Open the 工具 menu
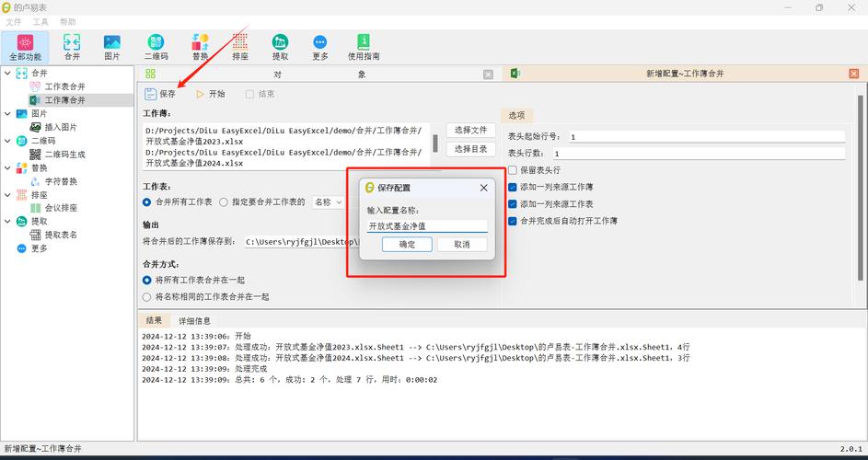The image size is (868, 460). point(41,22)
